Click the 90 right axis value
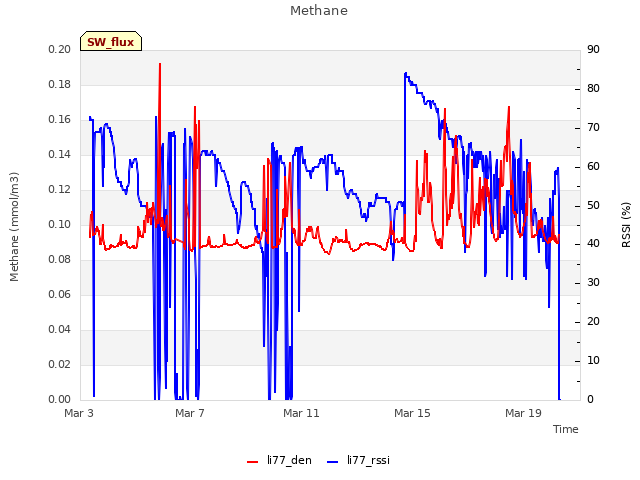Image resolution: width=640 pixels, height=480 pixels. [593, 50]
